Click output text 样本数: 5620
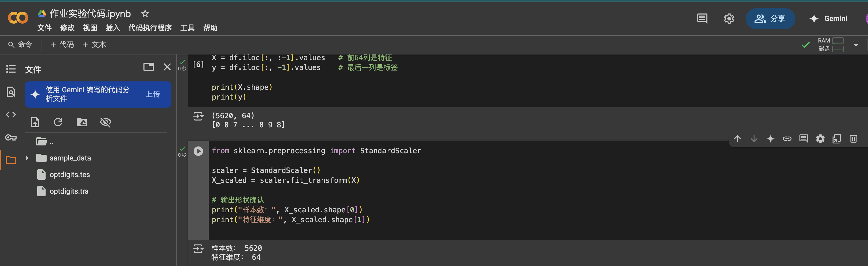 pos(236,248)
